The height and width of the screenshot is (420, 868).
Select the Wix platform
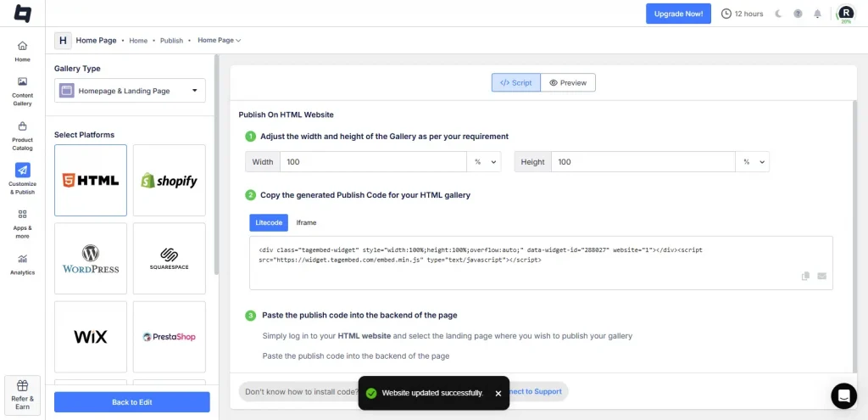[91, 337]
